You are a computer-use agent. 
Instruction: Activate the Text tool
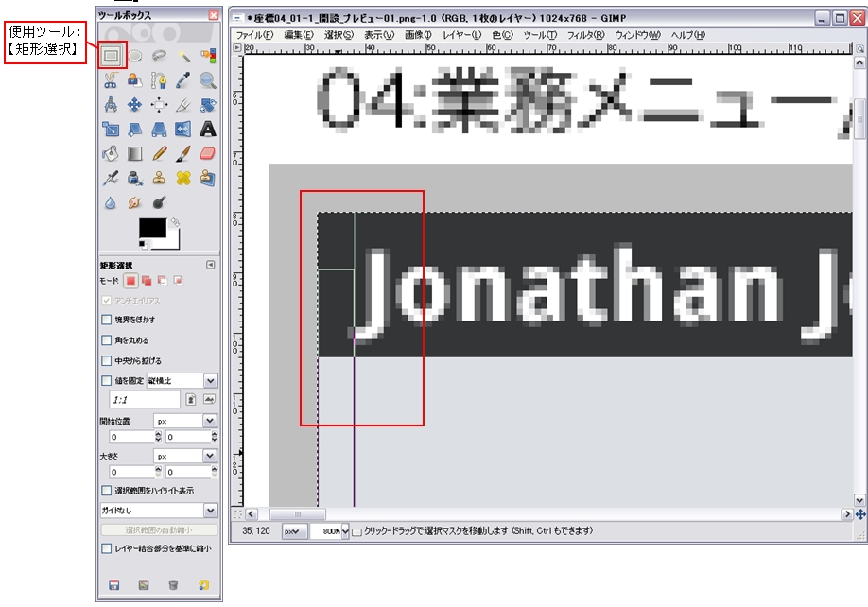point(207,130)
